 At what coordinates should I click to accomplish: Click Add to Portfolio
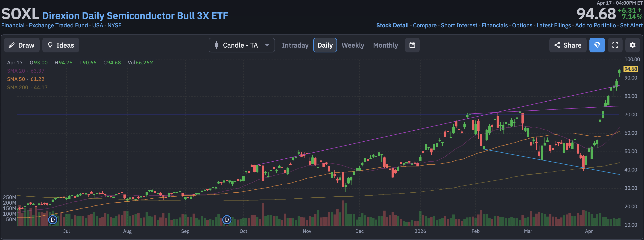tap(595, 26)
